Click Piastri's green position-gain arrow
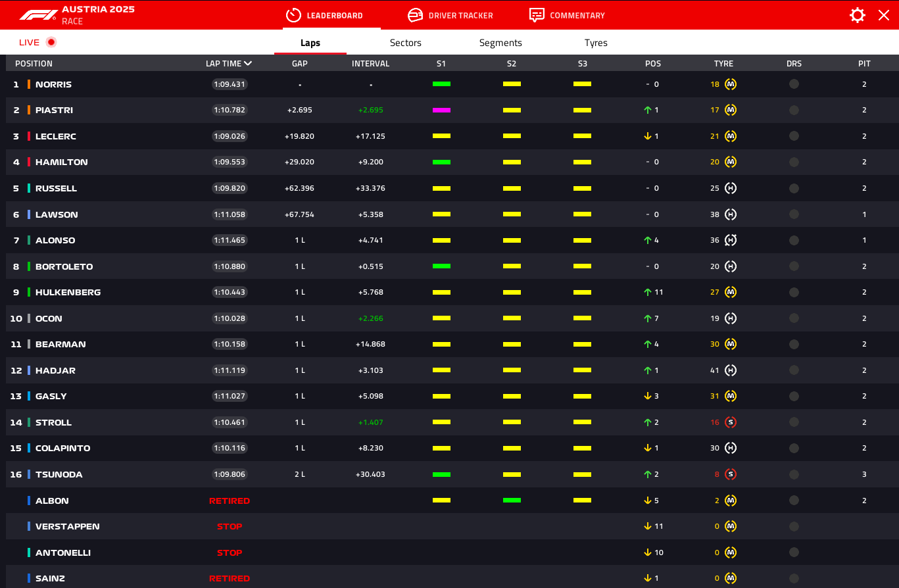Viewport: 899px width, 588px height. tap(648, 110)
